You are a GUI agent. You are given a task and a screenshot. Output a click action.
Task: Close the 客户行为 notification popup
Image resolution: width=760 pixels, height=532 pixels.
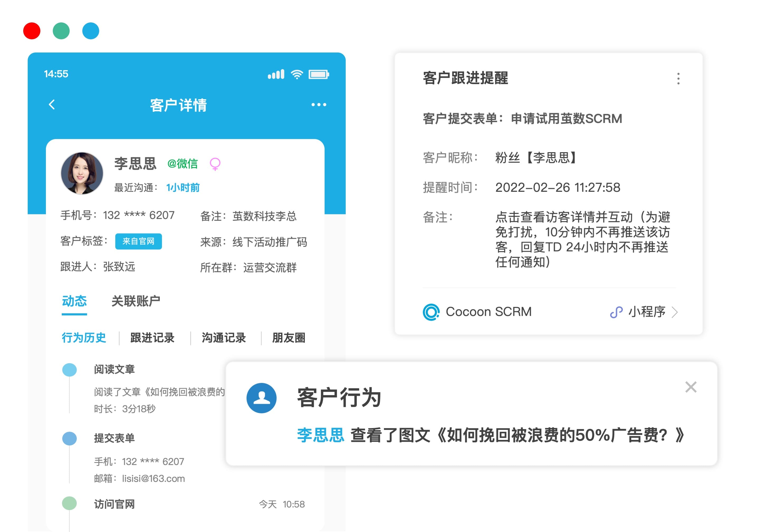pos(691,387)
